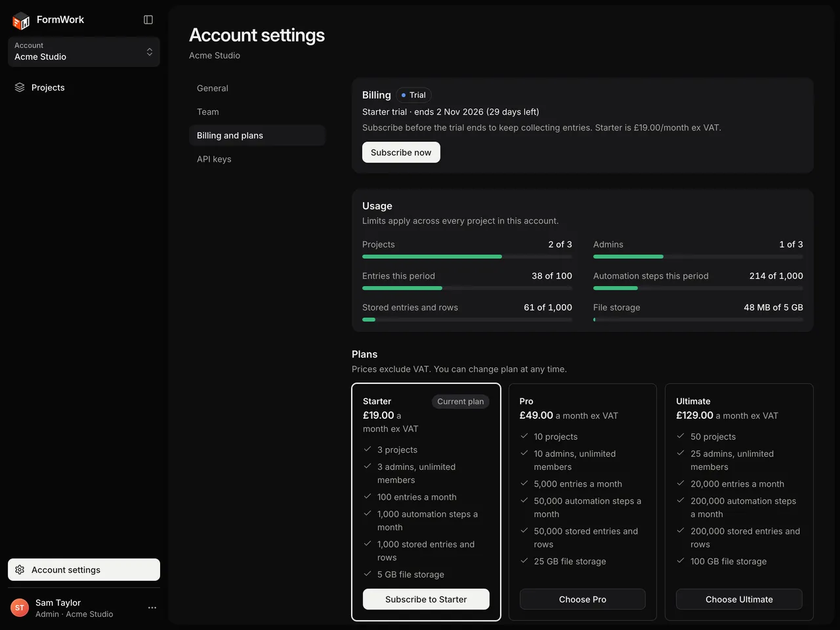Click the '38 of 100' entries value

click(552, 276)
